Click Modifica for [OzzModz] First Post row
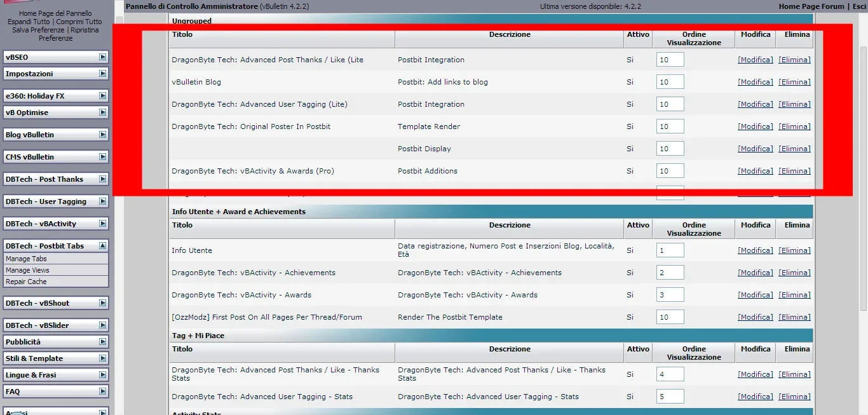The width and height of the screenshot is (868, 415). (x=756, y=317)
